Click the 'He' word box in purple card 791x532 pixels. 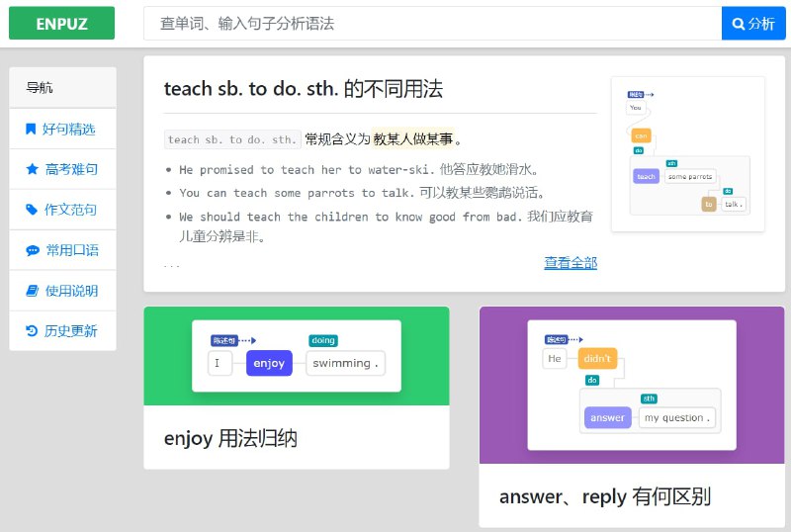click(555, 358)
